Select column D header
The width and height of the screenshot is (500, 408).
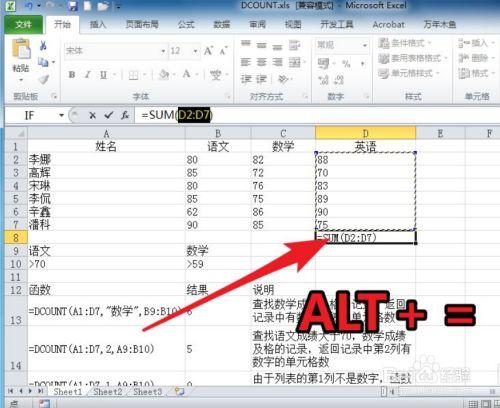pos(365,133)
